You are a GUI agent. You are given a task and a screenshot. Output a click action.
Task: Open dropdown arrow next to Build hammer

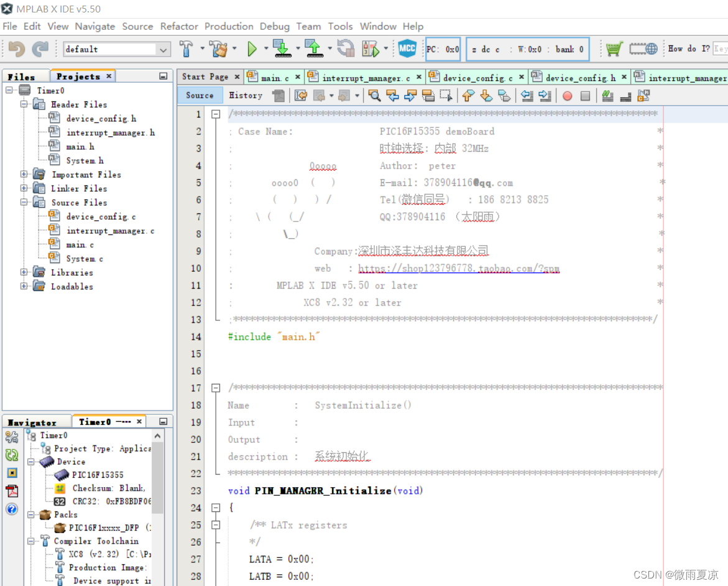pos(202,49)
